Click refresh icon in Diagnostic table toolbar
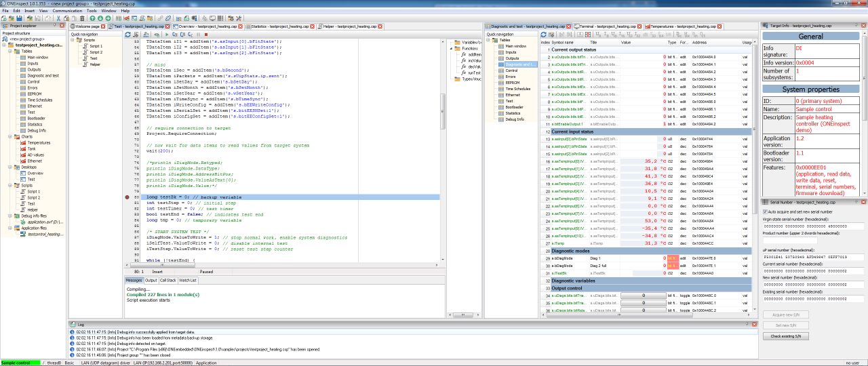The height and width of the screenshot is (366, 868). [543, 34]
